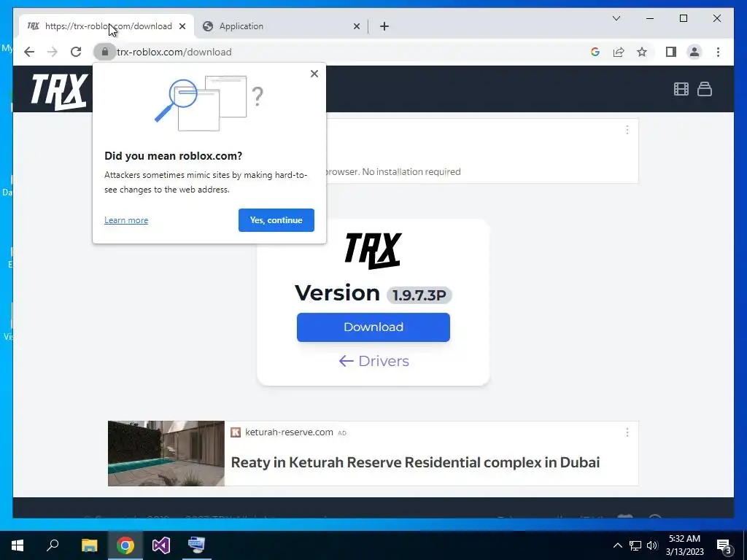Switch to the Application tab

click(x=281, y=26)
